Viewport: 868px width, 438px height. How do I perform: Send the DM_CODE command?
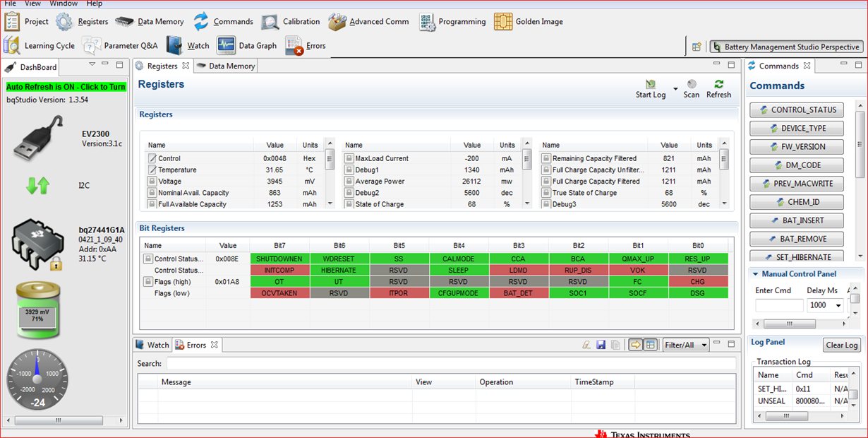tap(797, 165)
